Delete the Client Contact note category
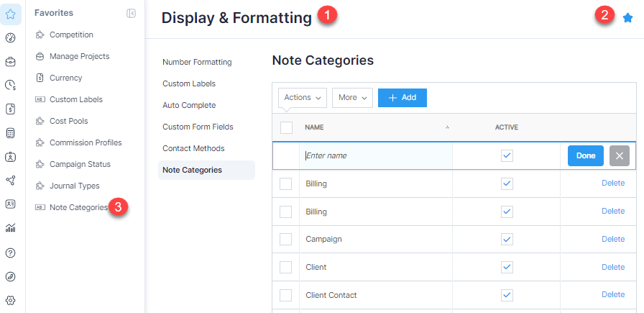Viewport: 644px width, 313px height. click(x=613, y=295)
